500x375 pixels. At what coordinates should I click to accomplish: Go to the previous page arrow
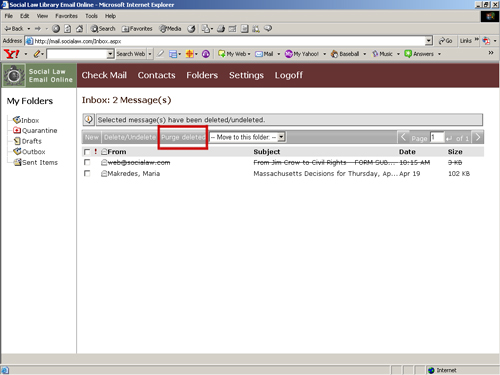(403, 137)
